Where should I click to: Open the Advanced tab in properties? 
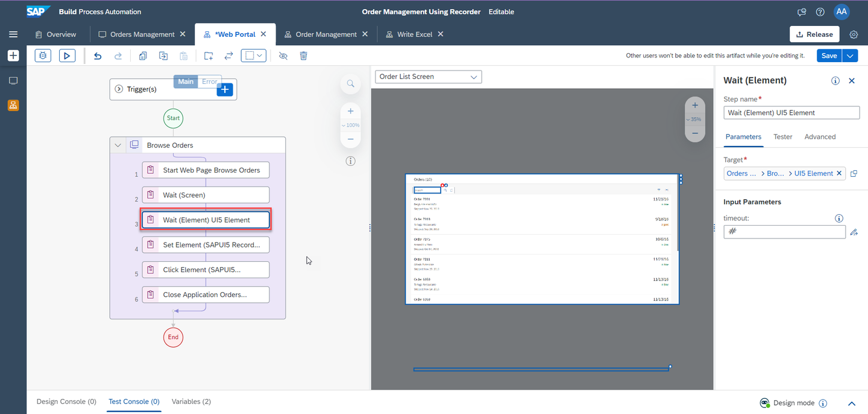click(x=820, y=137)
